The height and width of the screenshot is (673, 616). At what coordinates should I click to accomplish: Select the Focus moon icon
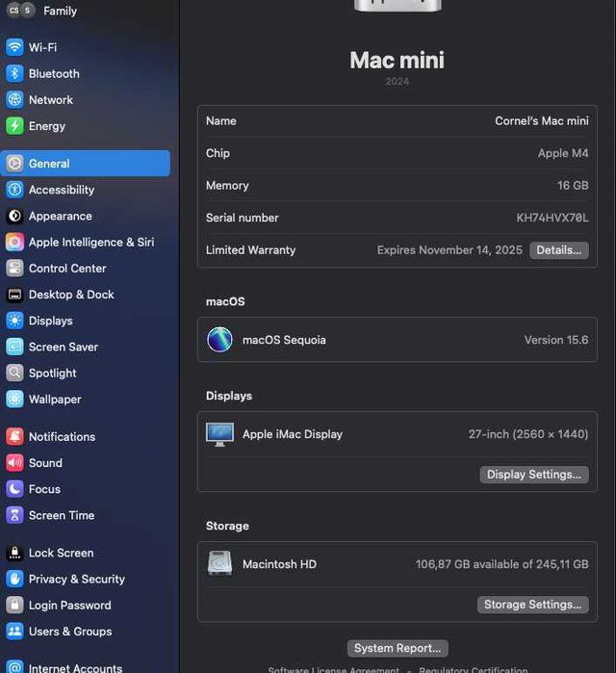tap(14, 489)
